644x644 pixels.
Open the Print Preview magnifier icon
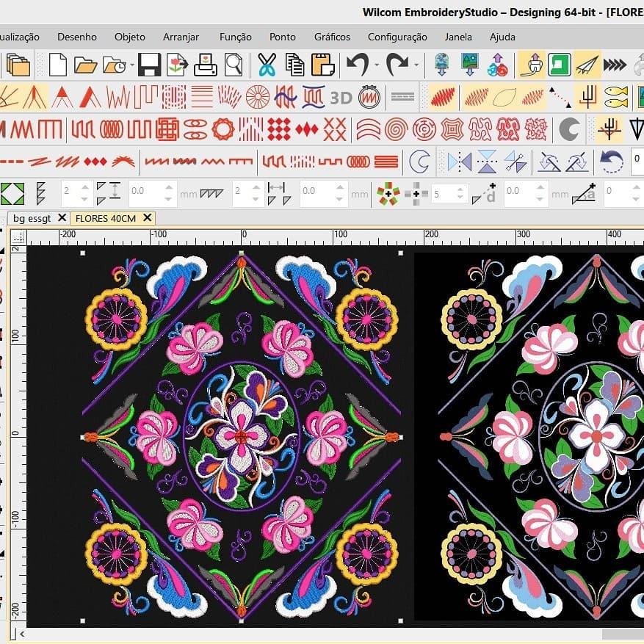(x=234, y=65)
